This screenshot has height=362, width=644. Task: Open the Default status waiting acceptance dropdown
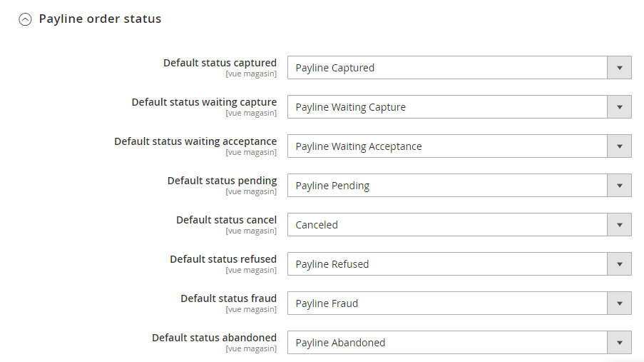pyautogui.click(x=447, y=146)
